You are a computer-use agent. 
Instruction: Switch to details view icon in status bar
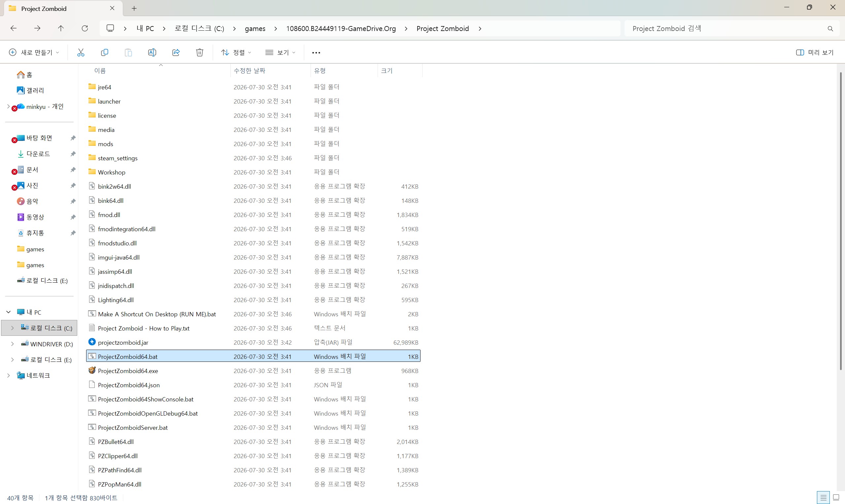pyautogui.click(x=823, y=498)
